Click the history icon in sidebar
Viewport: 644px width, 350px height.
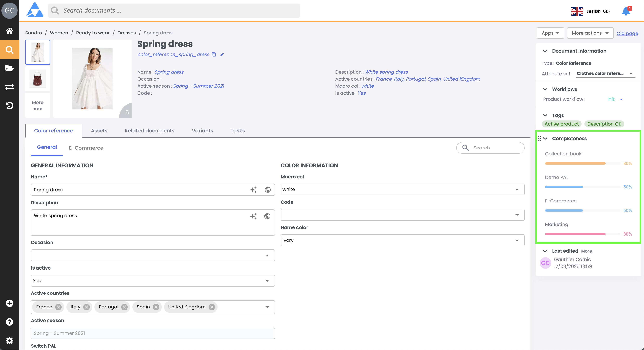click(10, 105)
